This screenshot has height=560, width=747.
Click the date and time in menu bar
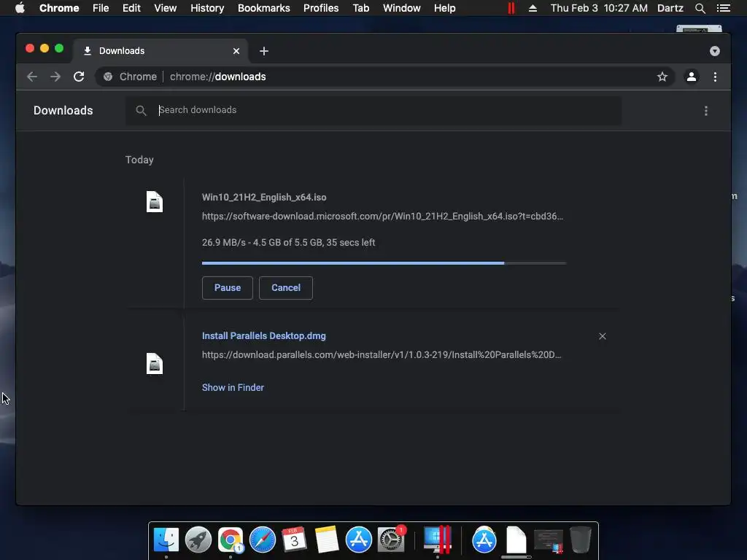coord(599,8)
